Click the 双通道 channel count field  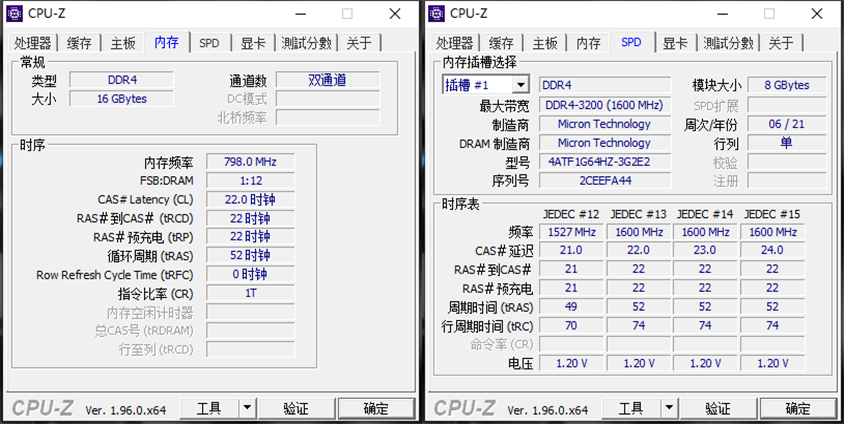point(328,80)
